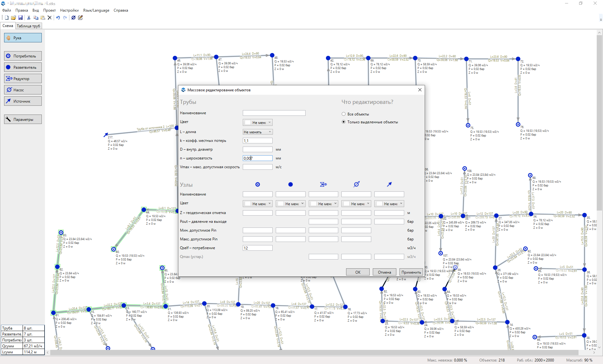Click the Отмена button
The width and height of the screenshot is (603, 364).
pyautogui.click(x=384, y=272)
